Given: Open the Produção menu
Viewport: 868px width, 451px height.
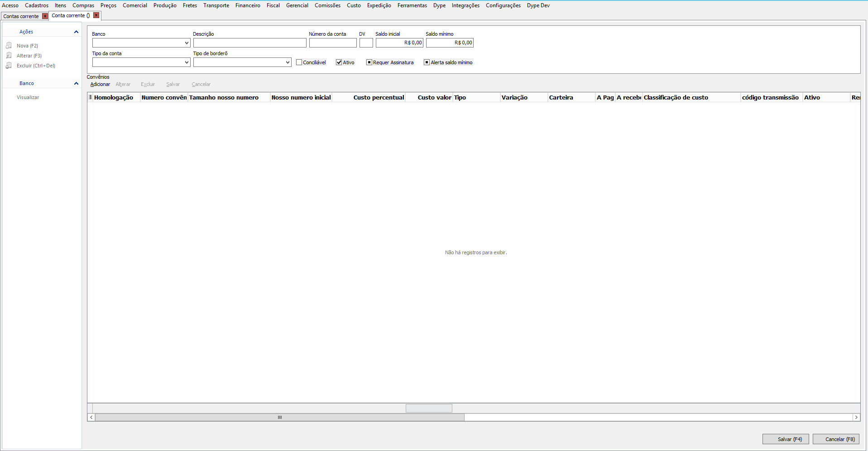Looking at the screenshot, I should 165,5.
